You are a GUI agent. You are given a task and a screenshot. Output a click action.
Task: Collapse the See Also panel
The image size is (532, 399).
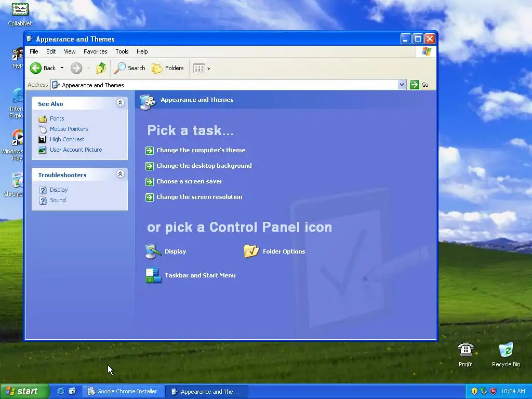pyautogui.click(x=120, y=103)
